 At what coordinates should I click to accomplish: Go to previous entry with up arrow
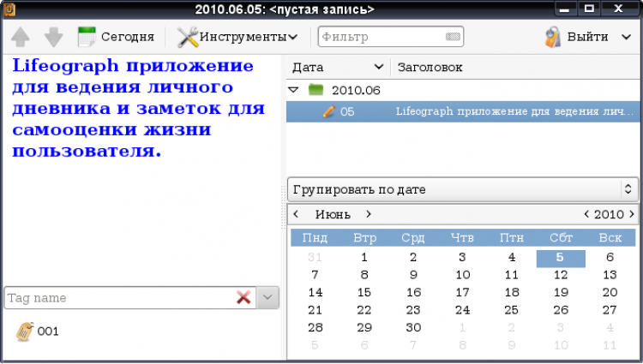(x=20, y=37)
